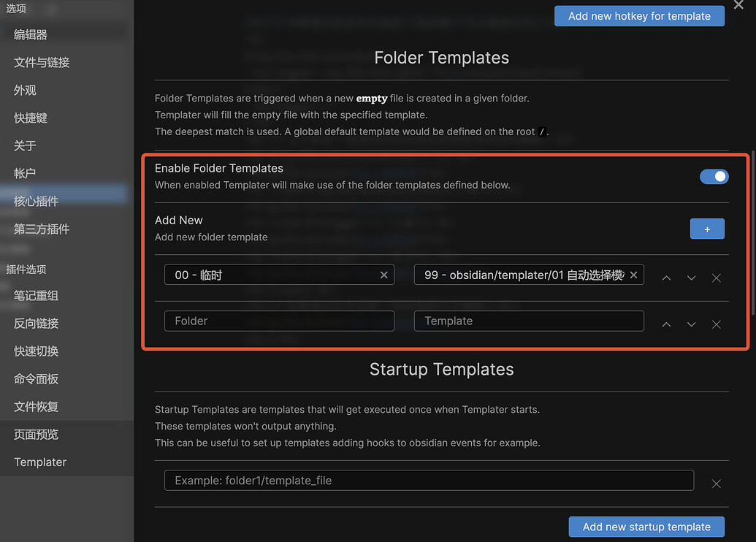The image size is (756, 542).
Task: Move the 00 - 临时 row down
Action: (x=691, y=278)
